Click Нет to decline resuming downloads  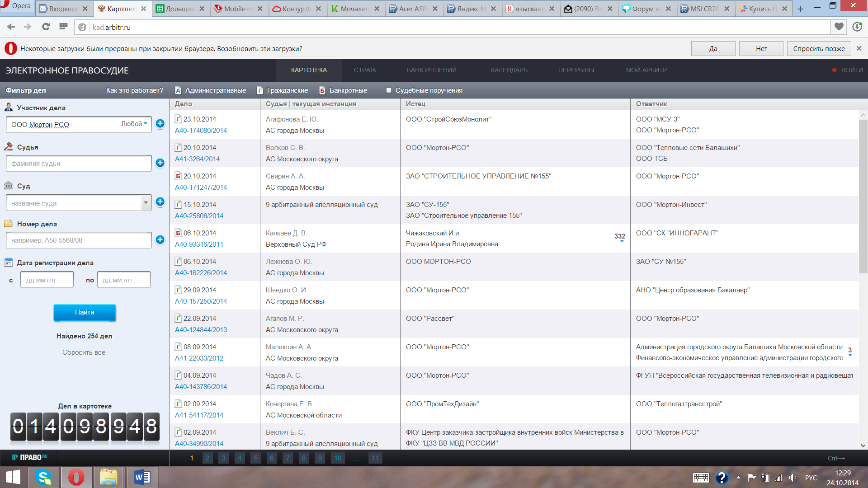761,49
